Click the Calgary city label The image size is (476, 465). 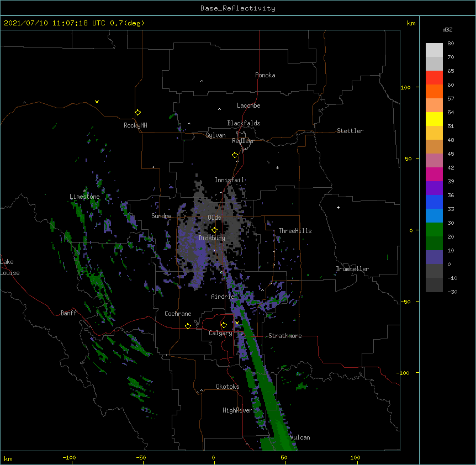(x=220, y=333)
